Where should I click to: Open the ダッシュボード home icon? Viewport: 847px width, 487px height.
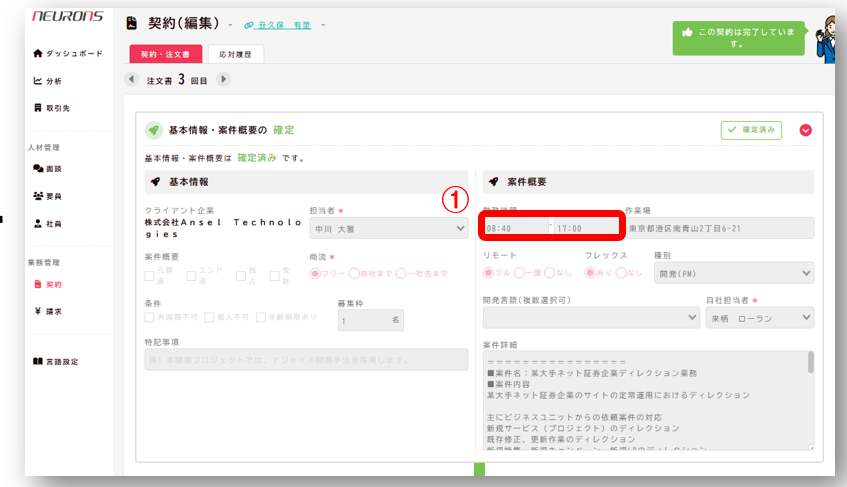(38, 53)
